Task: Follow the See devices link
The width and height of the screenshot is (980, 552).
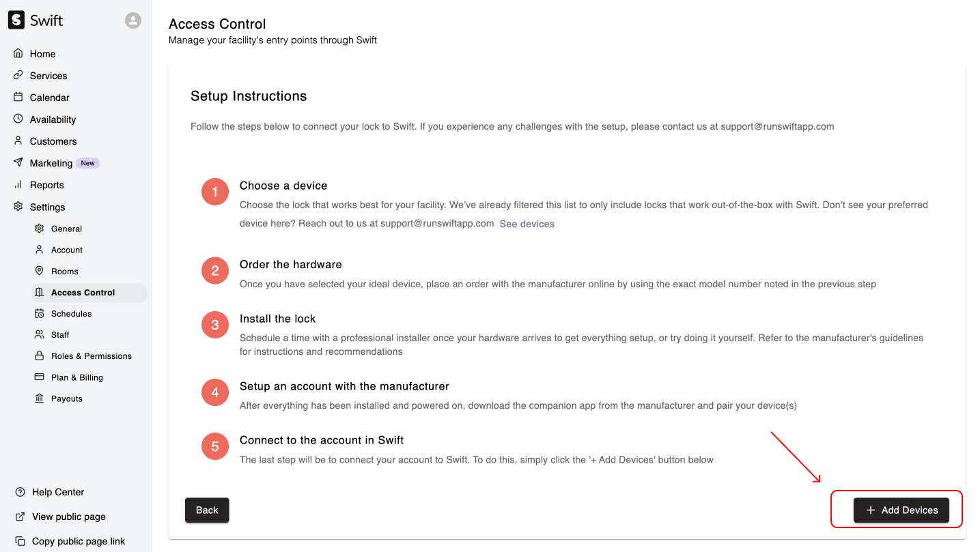Action: tap(527, 224)
